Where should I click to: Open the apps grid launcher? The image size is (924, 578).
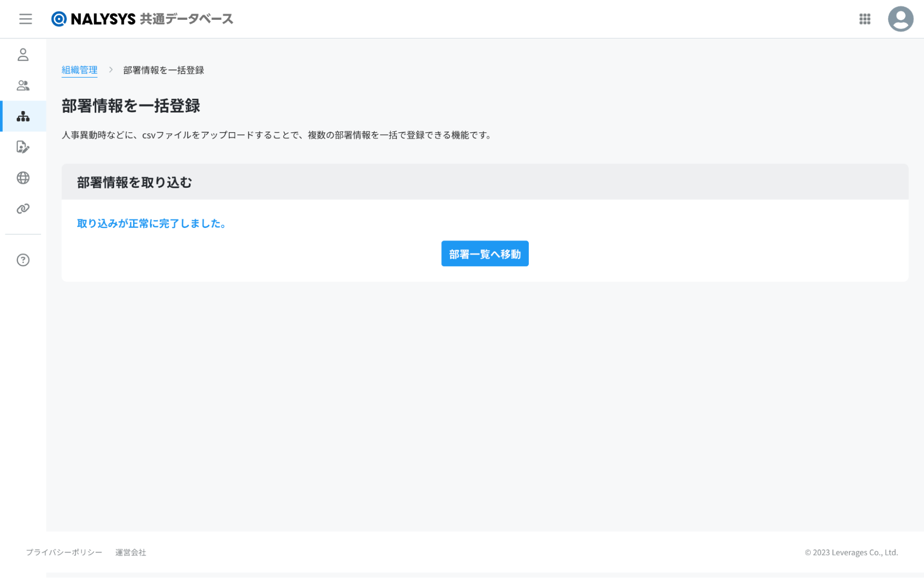click(864, 19)
